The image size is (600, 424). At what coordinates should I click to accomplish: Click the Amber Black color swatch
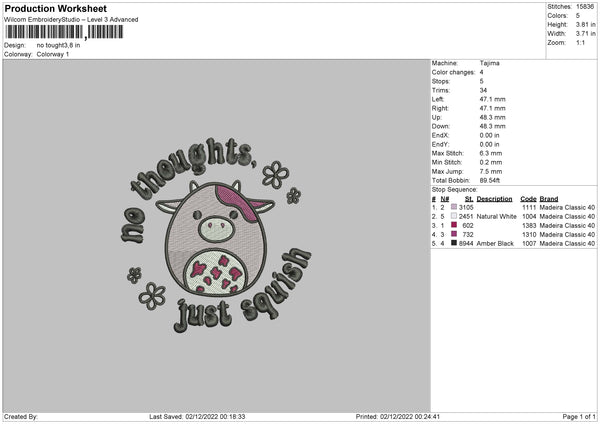[x=454, y=243]
